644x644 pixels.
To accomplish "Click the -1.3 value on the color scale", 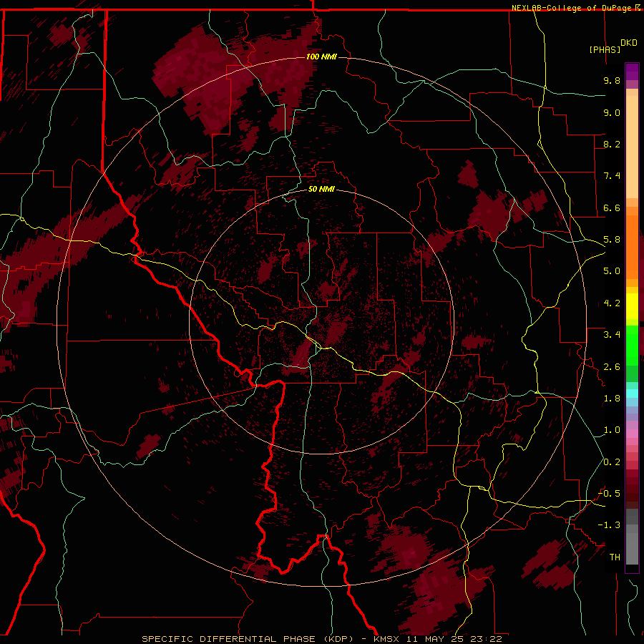I will pos(609,525).
